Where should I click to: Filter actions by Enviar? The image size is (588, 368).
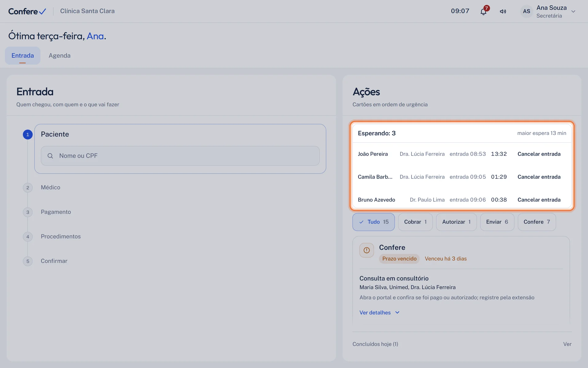[497, 222]
